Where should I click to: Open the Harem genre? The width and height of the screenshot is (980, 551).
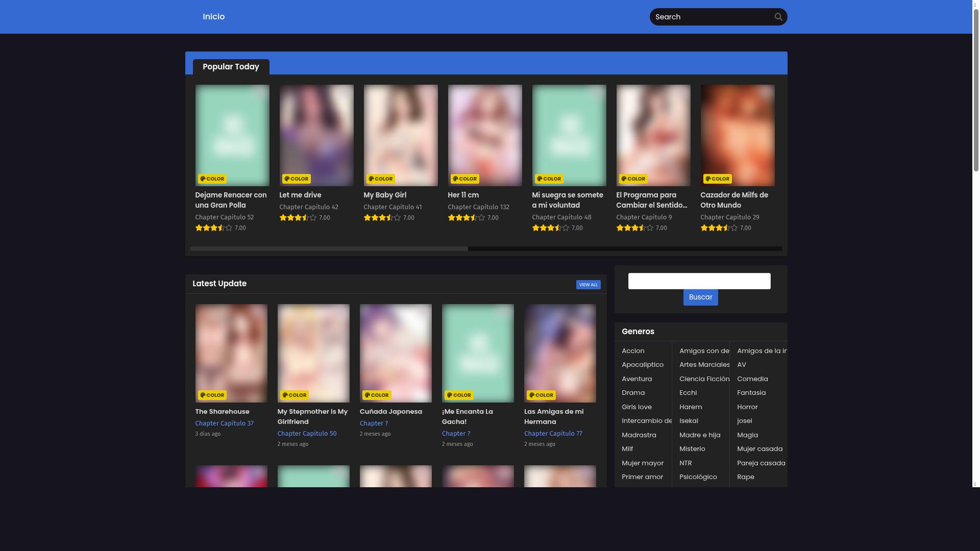(691, 407)
